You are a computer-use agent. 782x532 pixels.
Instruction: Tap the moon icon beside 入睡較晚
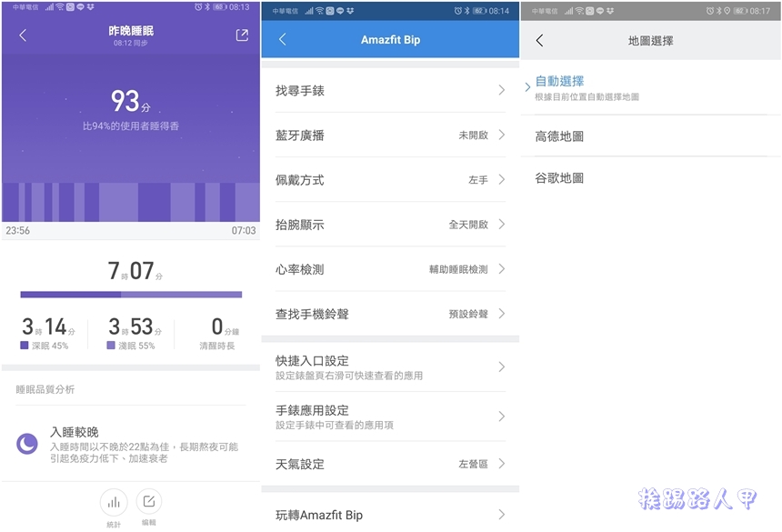click(x=27, y=443)
